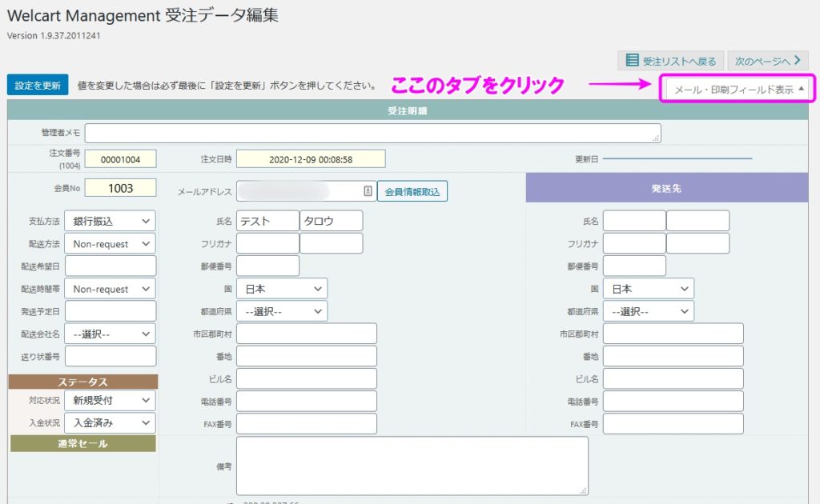
Task: Click the 受注明細 header bar
Action: [x=408, y=110]
